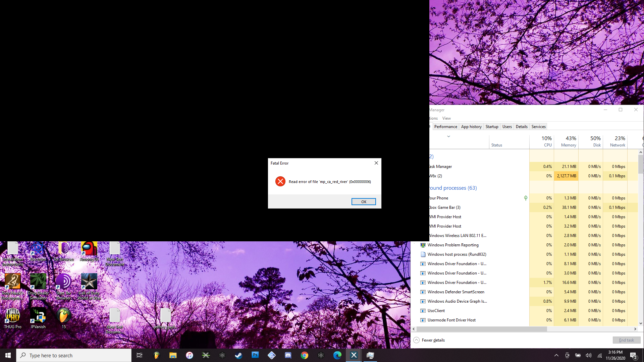Open Call of Duty World at War

pos(89,282)
